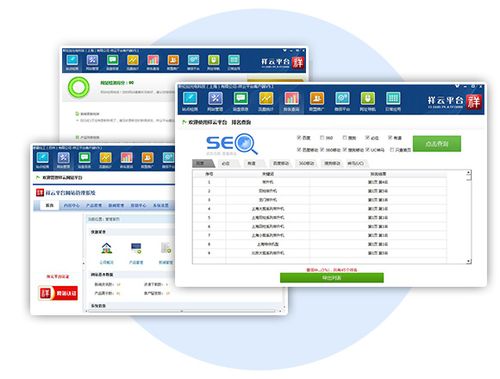Click the long green export button below the table
Image resolution: width=500 pixels, height=379 pixels.
pyautogui.click(x=332, y=278)
